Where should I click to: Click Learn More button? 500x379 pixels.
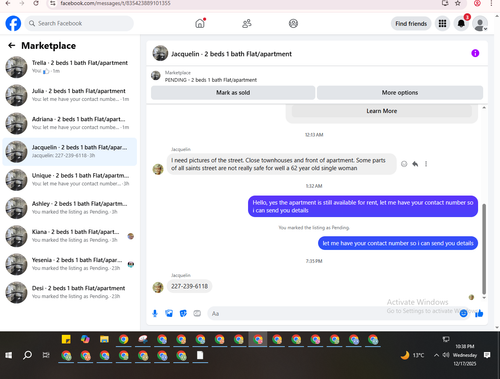[382, 111]
